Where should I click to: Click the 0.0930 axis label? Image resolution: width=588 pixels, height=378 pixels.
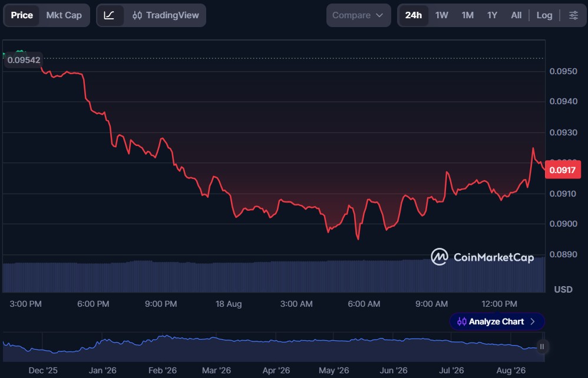click(x=563, y=132)
